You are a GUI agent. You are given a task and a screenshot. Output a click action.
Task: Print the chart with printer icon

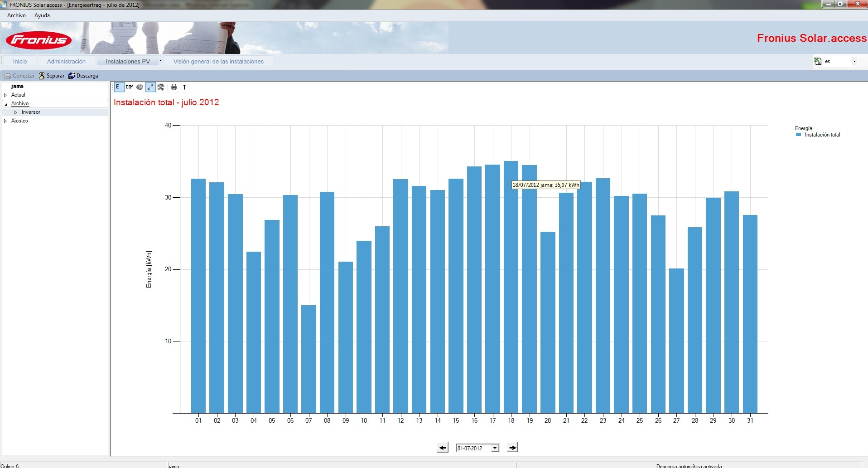[174, 87]
